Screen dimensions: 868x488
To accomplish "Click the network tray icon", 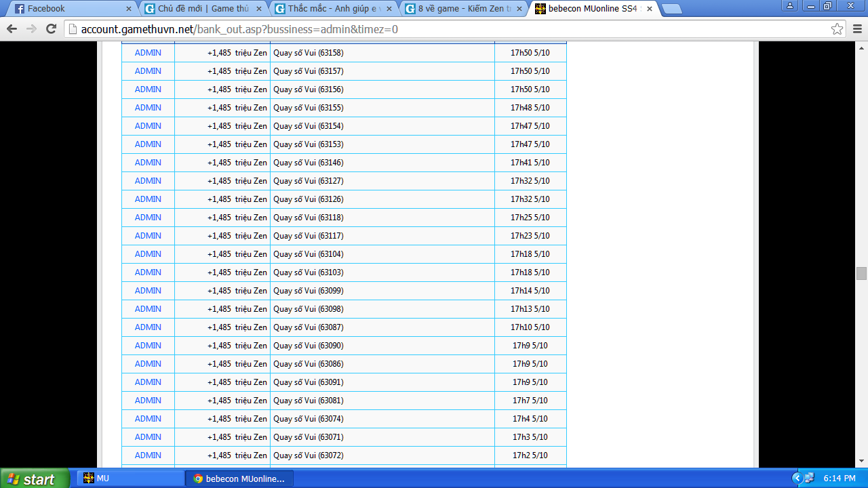I will (810, 479).
